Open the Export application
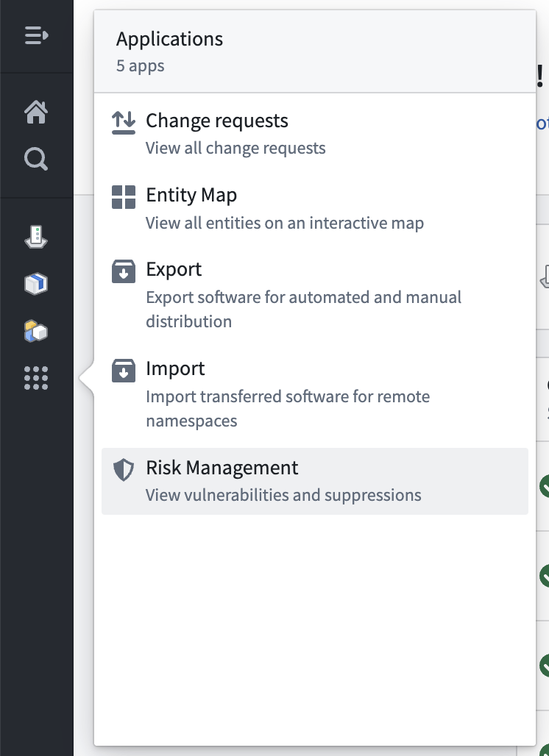 point(315,295)
